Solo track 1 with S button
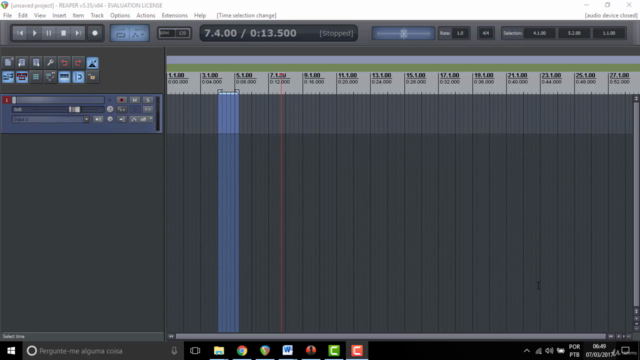The width and height of the screenshot is (640, 360). [x=148, y=100]
